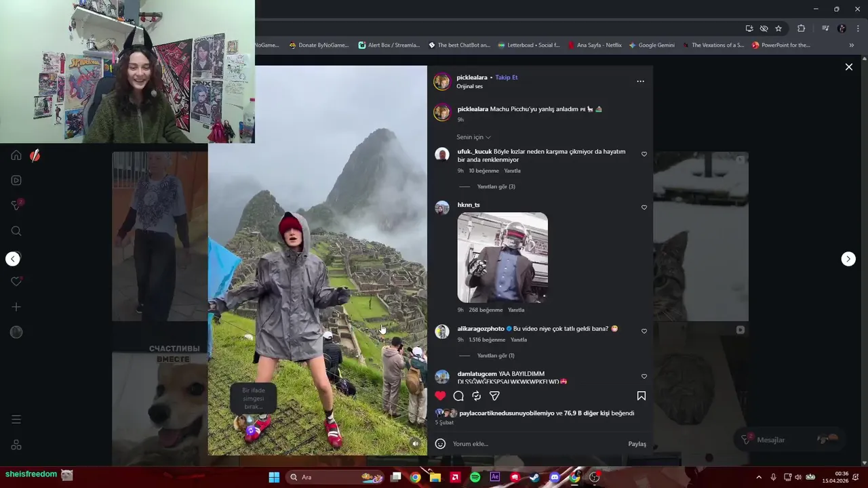Click 'Takip Et' to follow picklealara
868x488 pixels.
point(507,77)
